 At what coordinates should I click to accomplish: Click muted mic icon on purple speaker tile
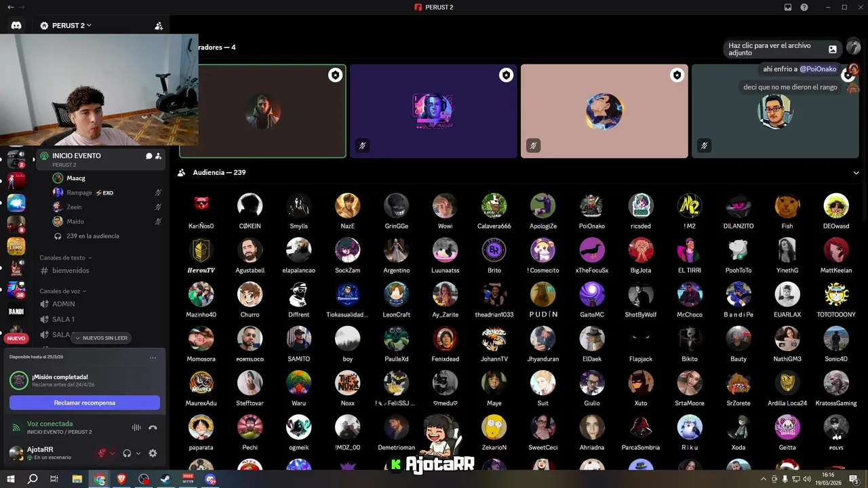[x=362, y=146]
